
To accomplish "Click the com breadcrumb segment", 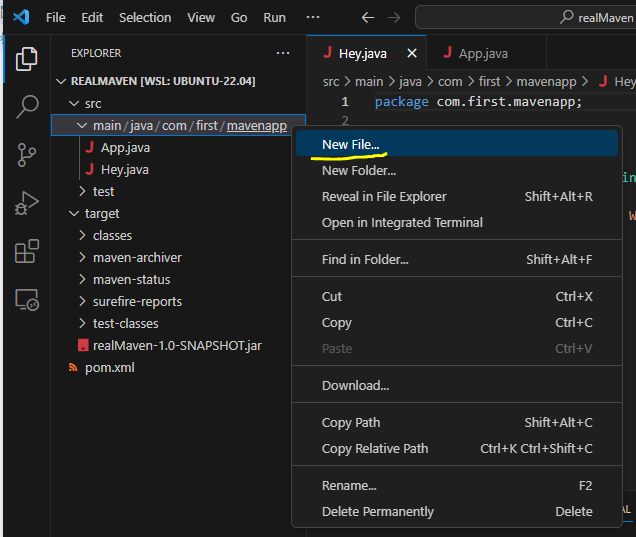I will (450, 82).
